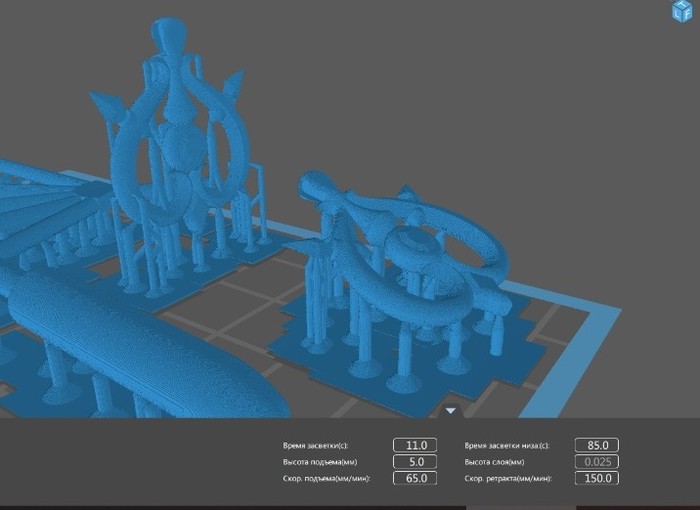Screen dimensions: 700x510
Task: Click the Left face of the view cube
Action: tap(677, 15)
